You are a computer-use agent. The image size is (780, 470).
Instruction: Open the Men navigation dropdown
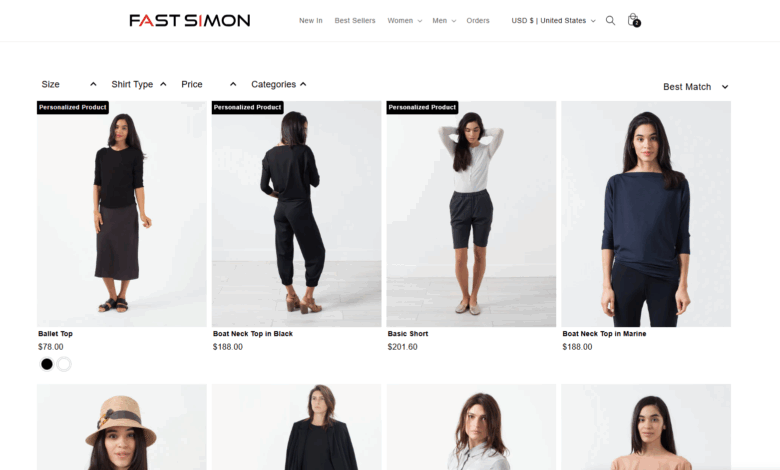[x=444, y=20]
